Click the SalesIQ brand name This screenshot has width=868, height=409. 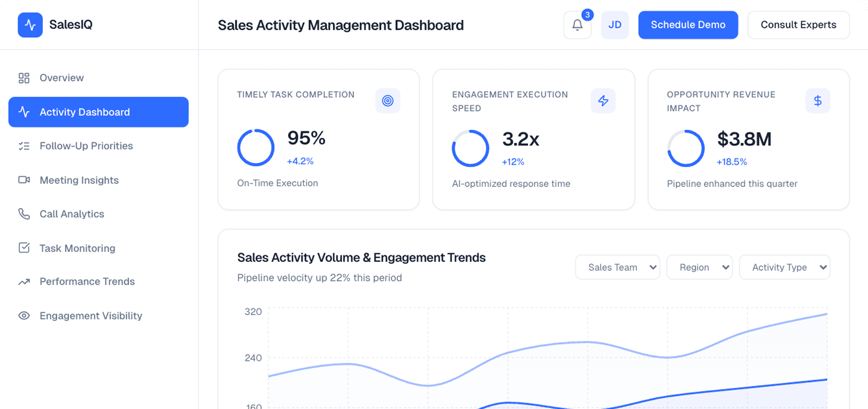click(71, 25)
